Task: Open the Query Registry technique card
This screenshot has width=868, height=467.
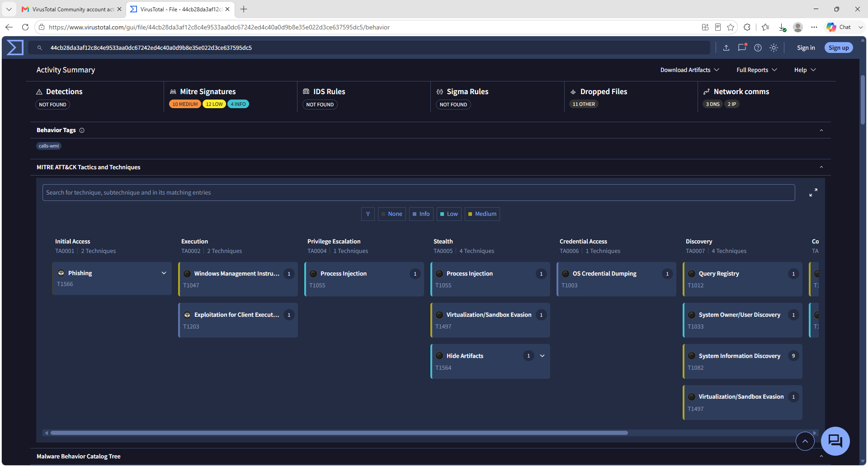Action: (x=742, y=279)
